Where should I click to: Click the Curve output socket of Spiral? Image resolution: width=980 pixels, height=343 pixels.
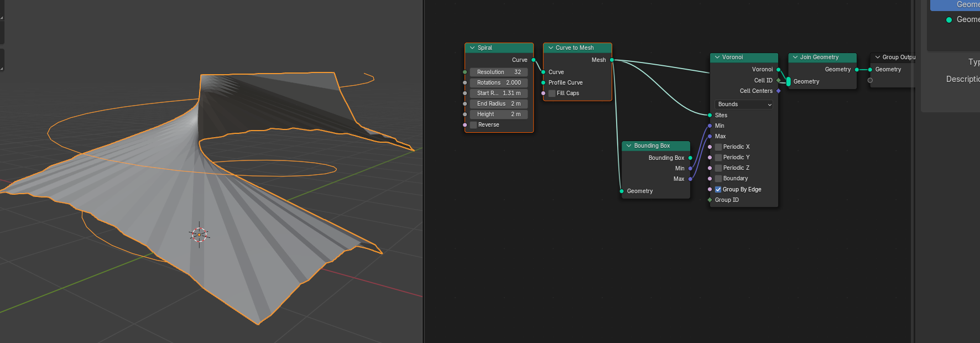tap(534, 60)
